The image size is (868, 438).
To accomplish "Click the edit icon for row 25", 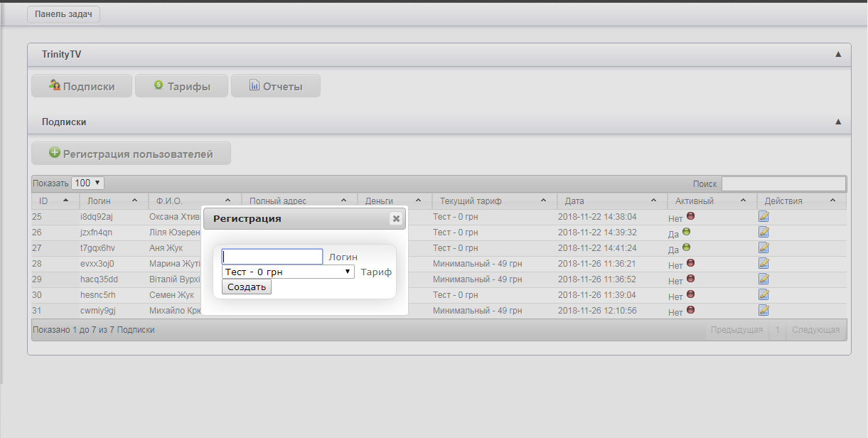I will [x=764, y=216].
